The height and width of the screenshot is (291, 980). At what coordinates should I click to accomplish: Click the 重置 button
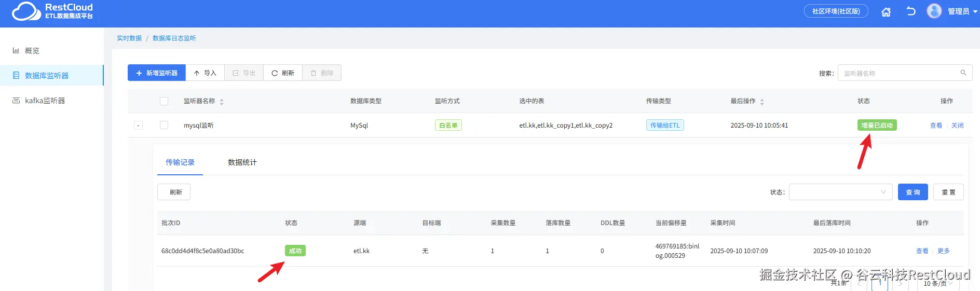click(x=948, y=192)
